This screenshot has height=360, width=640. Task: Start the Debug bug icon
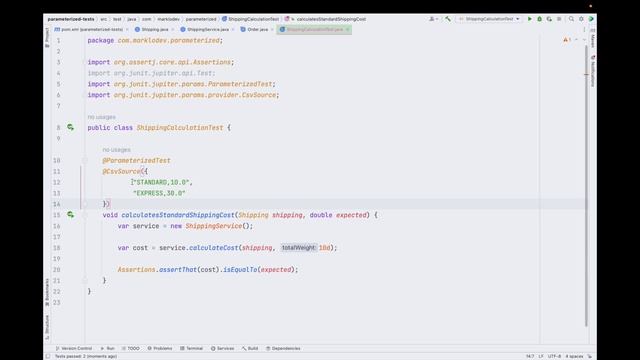point(539,19)
